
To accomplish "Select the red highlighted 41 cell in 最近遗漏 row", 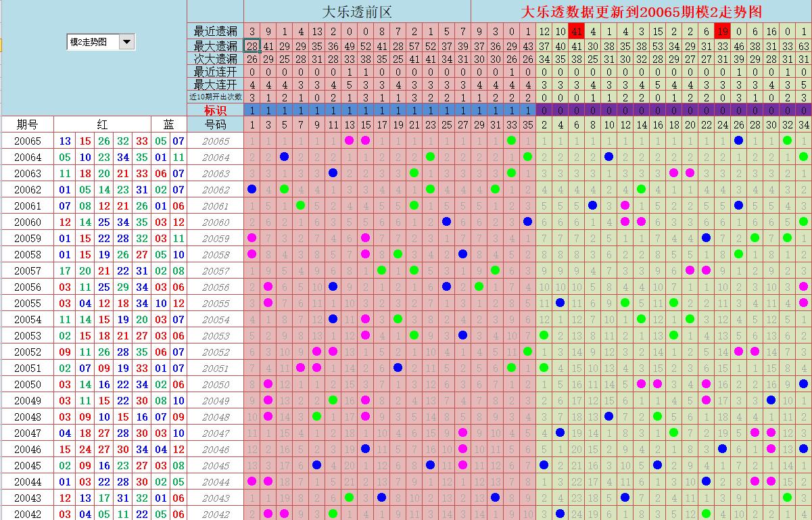I will coord(577,31).
